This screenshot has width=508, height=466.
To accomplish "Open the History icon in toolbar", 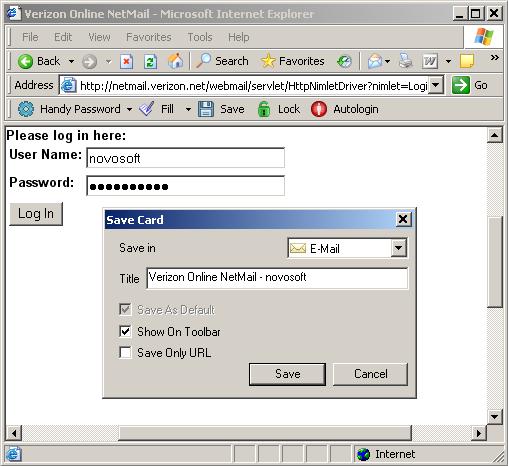I will pyautogui.click(x=344, y=62).
